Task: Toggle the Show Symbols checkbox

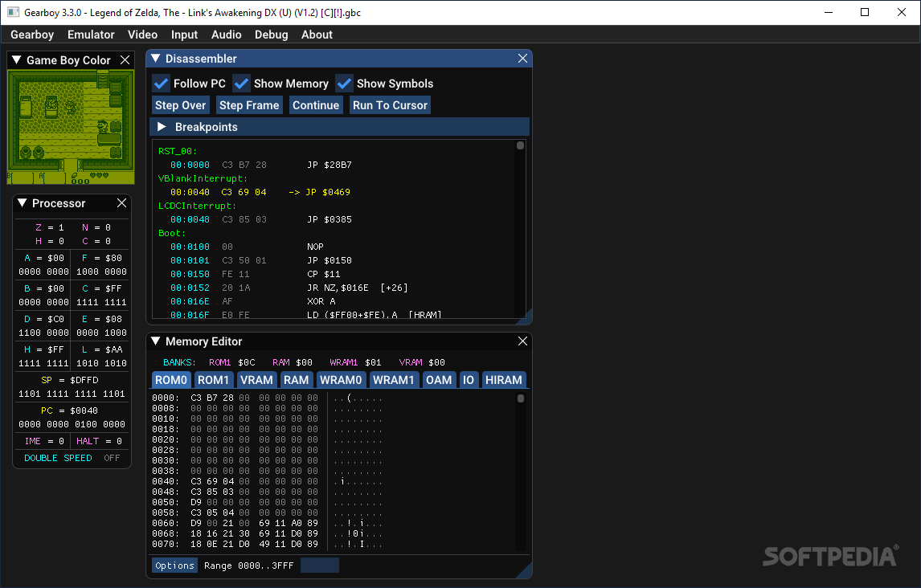Action: pos(344,84)
